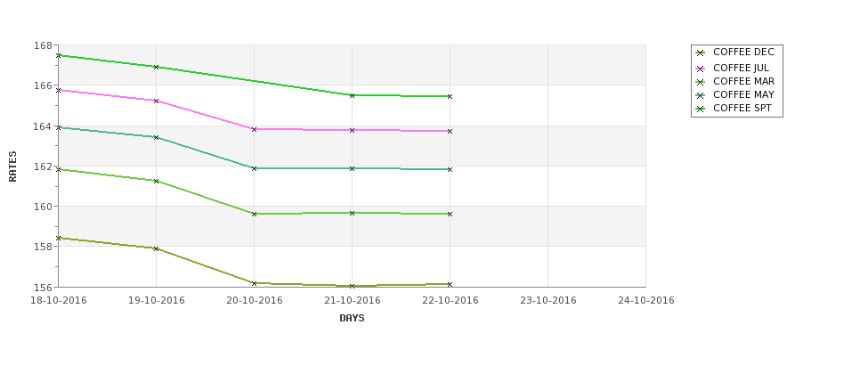This screenshot has width=868, height=382.
Task: Select the COFFEE DEC legend label
Action: tap(743, 52)
